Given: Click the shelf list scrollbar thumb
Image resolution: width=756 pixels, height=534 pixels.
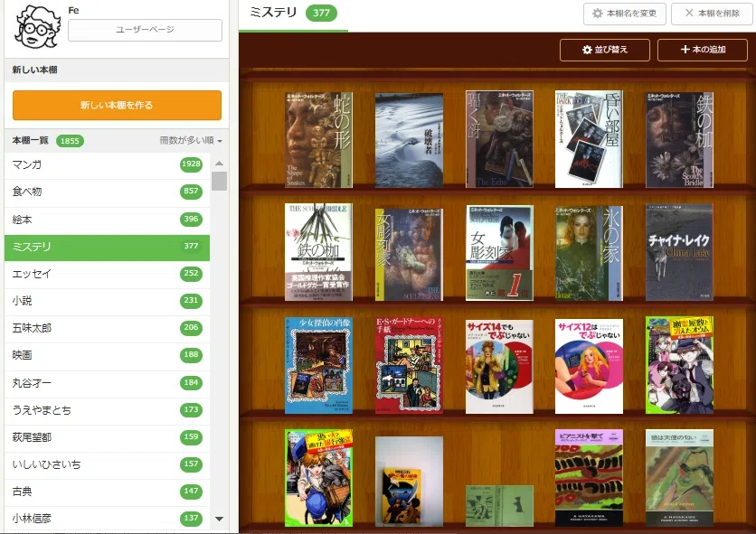Looking at the screenshot, I should [219, 182].
